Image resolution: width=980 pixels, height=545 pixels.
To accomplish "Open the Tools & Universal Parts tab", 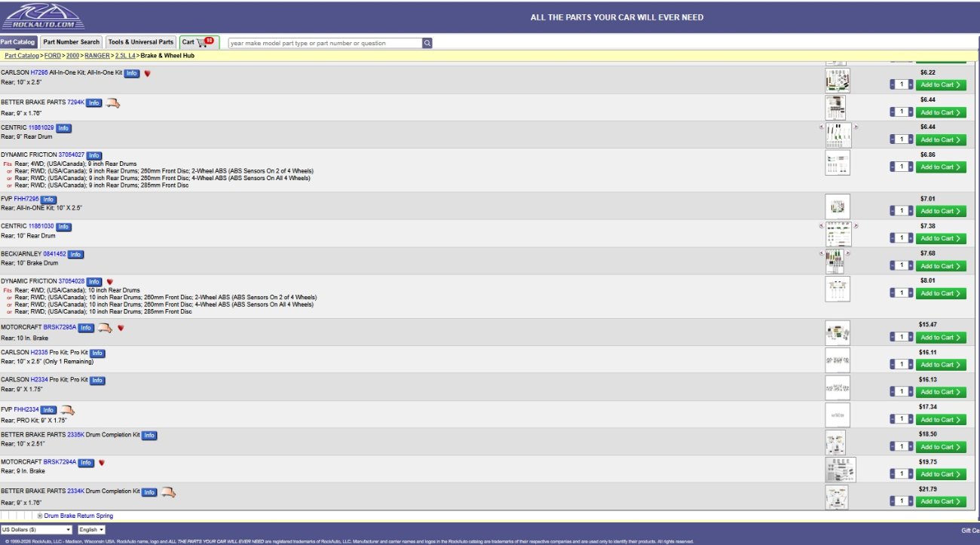I will pyautogui.click(x=140, y=43).
